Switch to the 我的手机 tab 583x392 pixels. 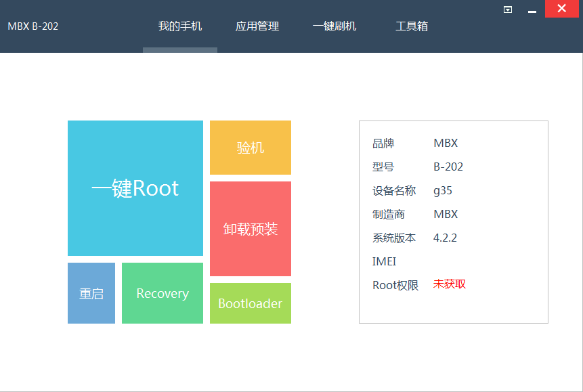(180, 26)
